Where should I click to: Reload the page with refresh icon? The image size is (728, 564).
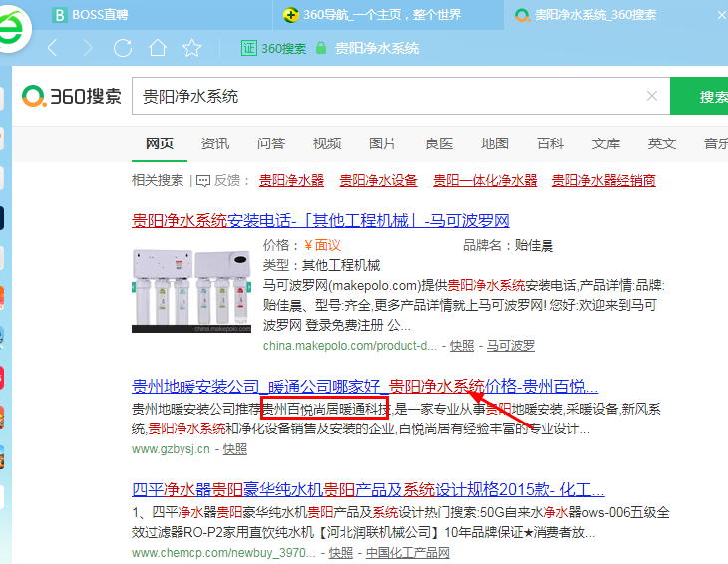[123, 47]
